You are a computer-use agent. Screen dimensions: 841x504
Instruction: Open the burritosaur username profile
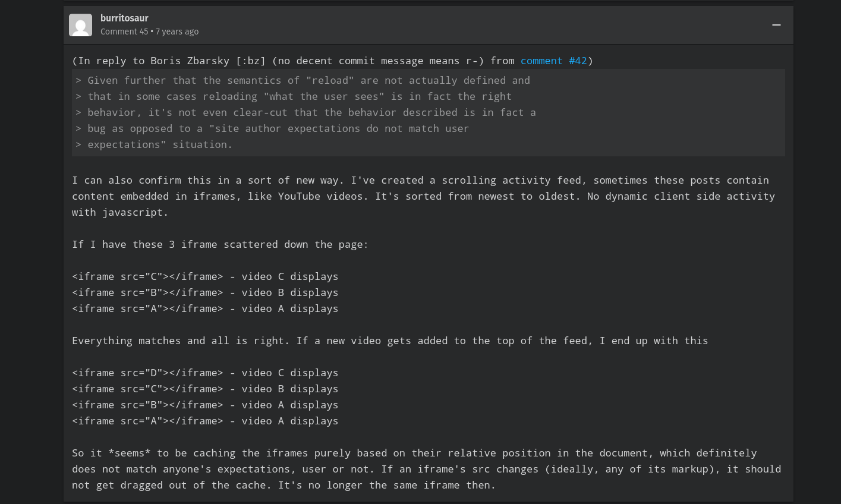click(124, 18)
